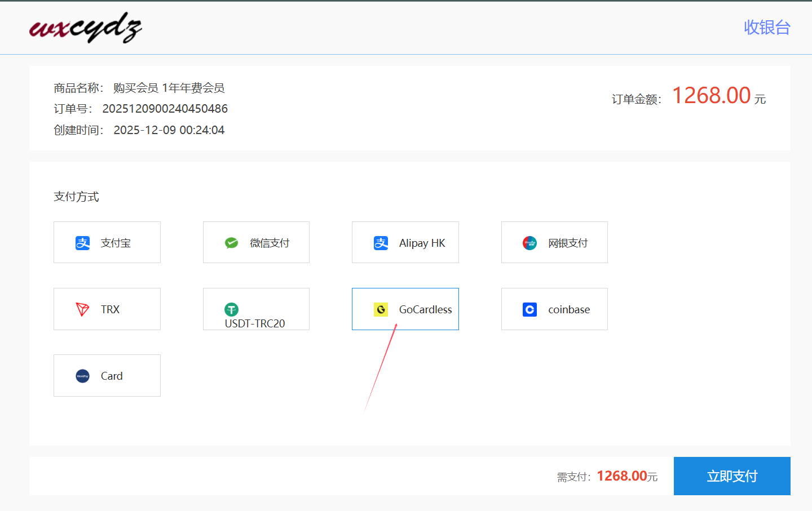812x511 pixels.
Task: Select the GoCardless payment option
Action: pos(425,309)
